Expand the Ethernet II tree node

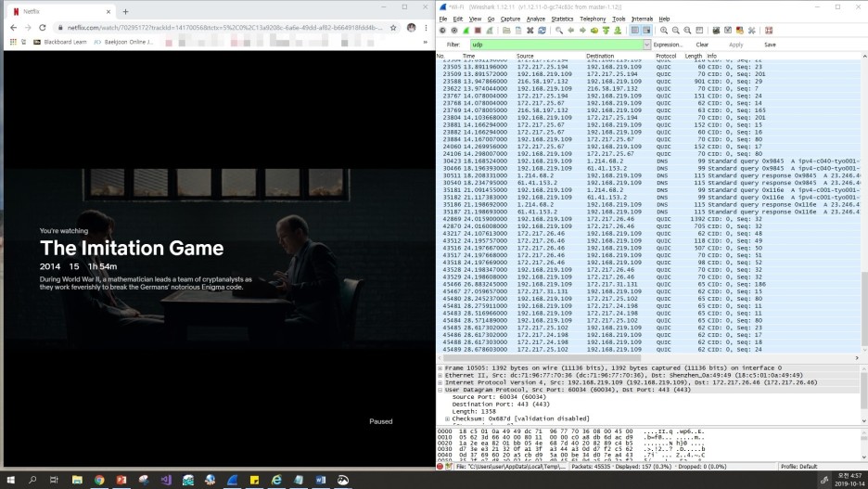[440, 375]
